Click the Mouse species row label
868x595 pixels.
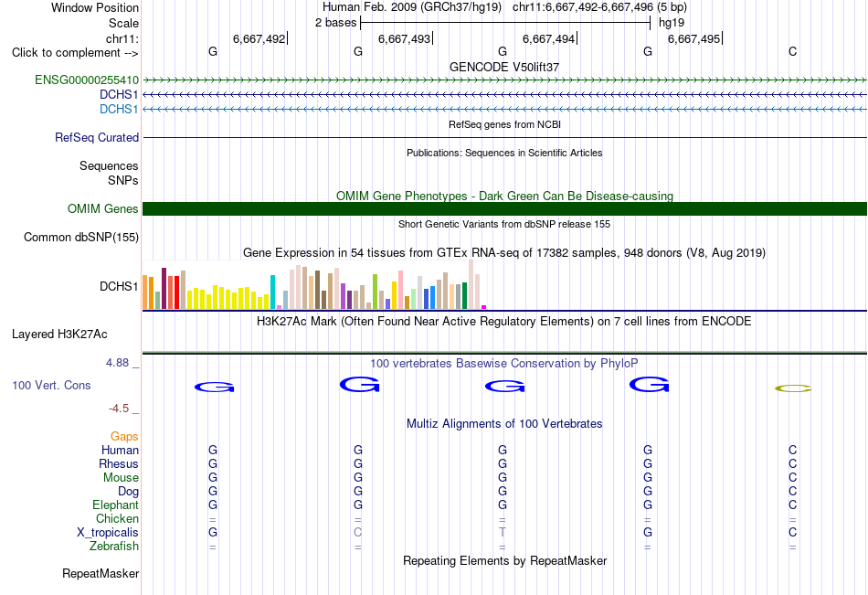tap(121, 477)
